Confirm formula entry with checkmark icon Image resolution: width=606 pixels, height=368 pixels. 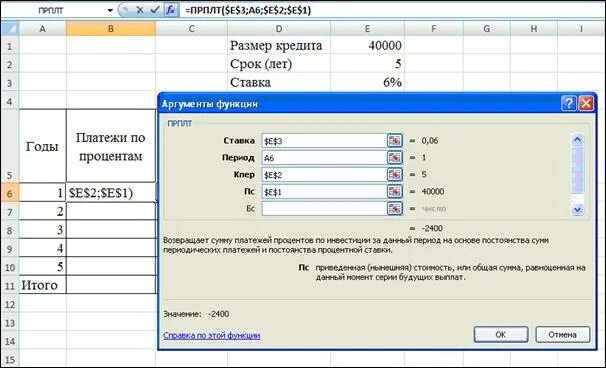[x=155, y=10]
